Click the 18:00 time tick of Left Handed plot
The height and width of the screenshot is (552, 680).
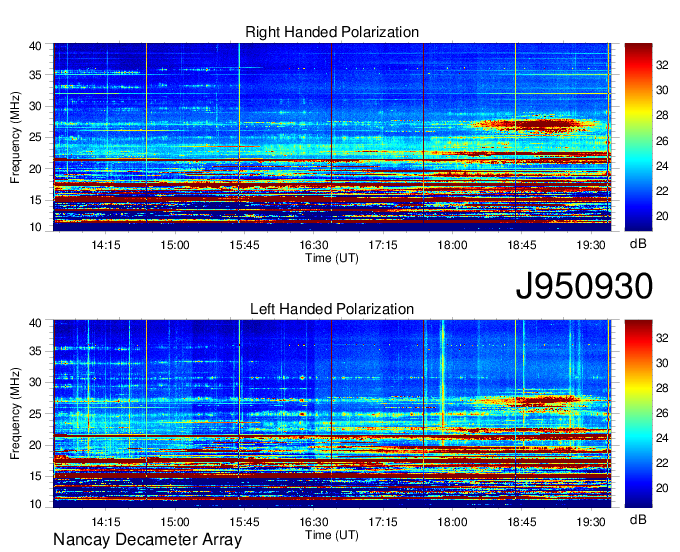[452, 521]
